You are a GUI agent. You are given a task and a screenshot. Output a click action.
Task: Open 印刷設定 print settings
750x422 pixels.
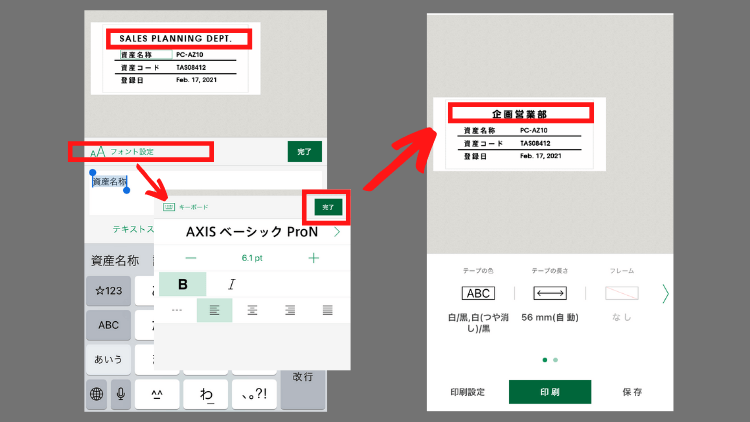pos(467,392)
